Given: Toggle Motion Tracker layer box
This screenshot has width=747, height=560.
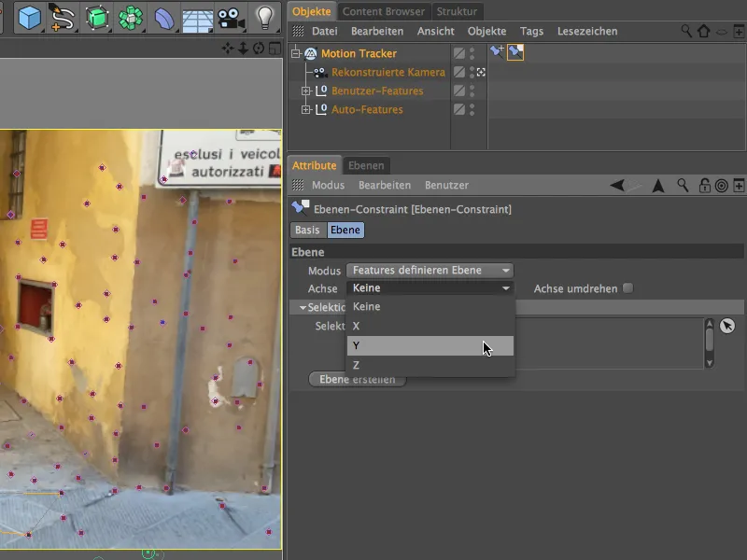Looking at the screenshot, I should click(x=459, y=53).
